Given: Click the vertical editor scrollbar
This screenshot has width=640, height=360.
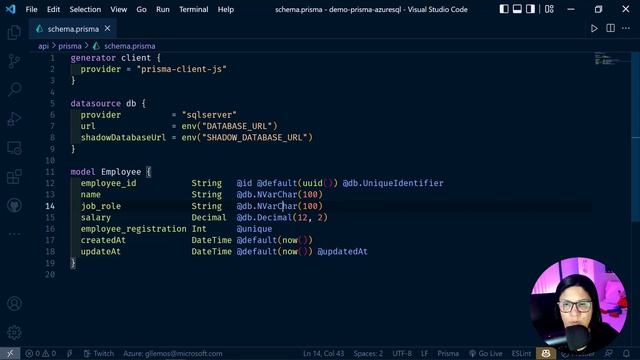Looking at the screenshot, I should pyautogui.click(x=636, y=138).
